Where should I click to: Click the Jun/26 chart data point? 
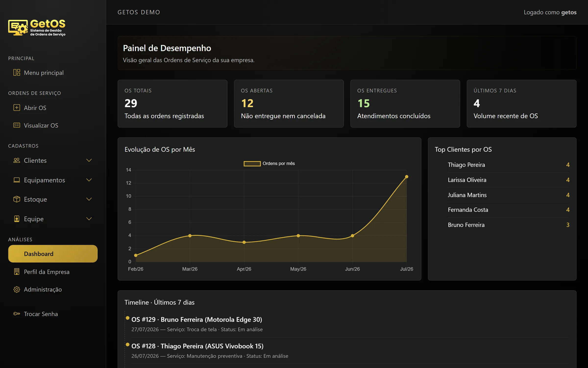(x=352, y=236)
